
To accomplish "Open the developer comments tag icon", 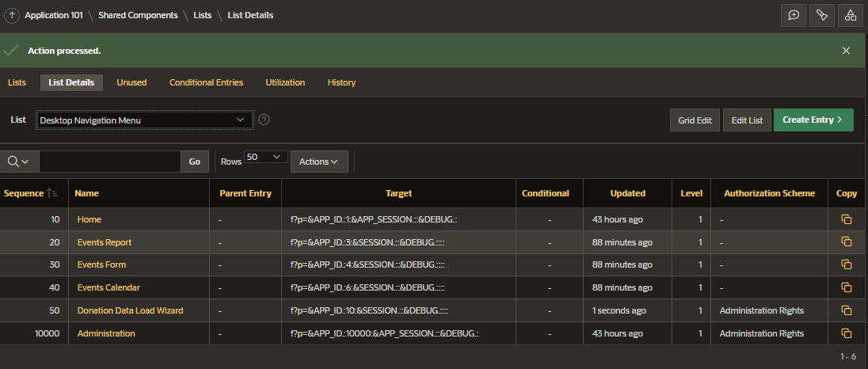I will 822,16.
